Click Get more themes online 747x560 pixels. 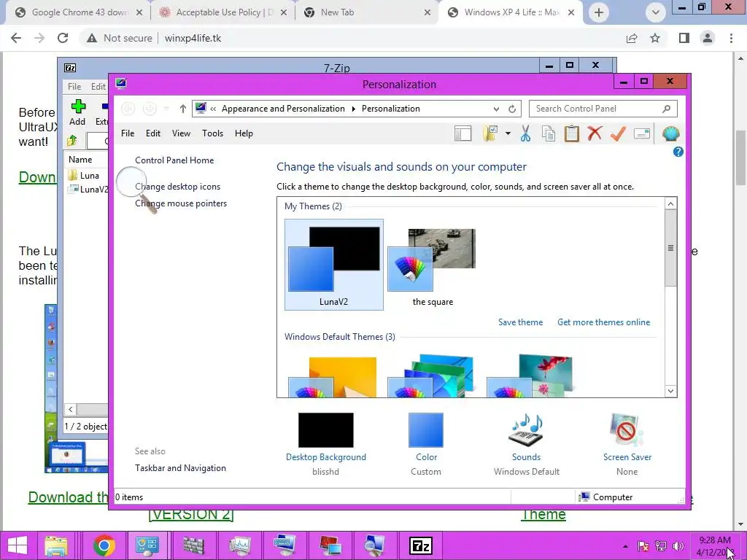(x=603, y=322)
